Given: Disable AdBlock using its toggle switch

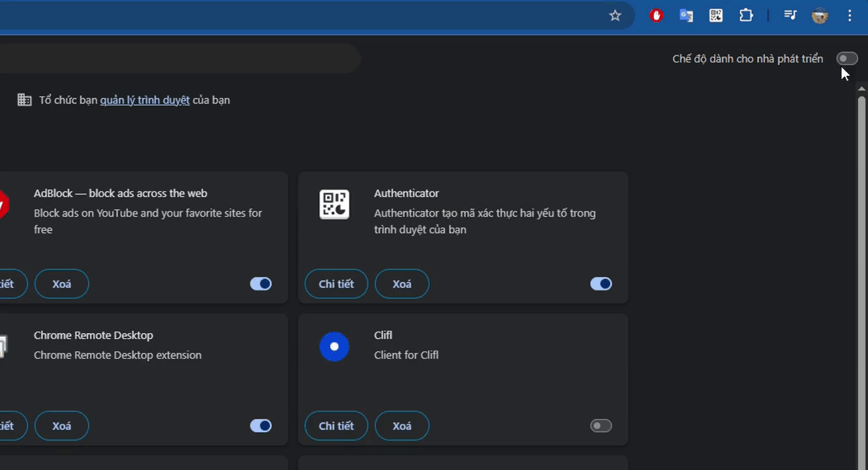Looking at the screenshot, I should 260,283.
